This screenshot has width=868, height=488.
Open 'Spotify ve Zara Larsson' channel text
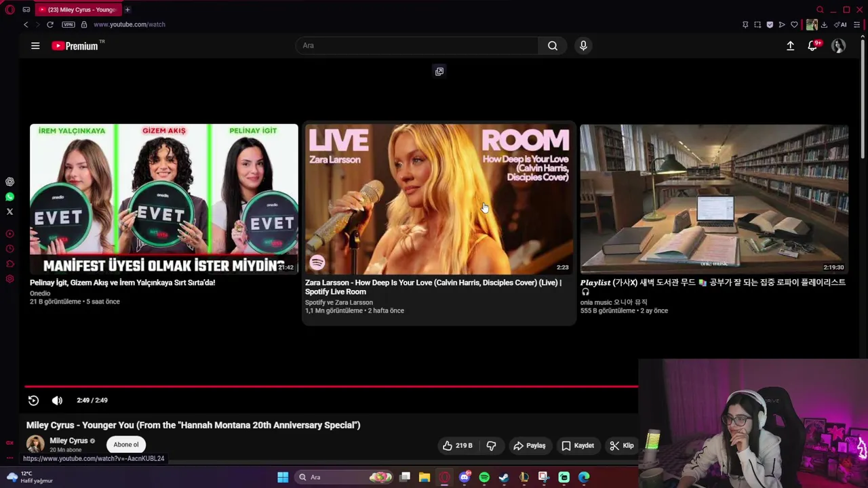(339, 302)
